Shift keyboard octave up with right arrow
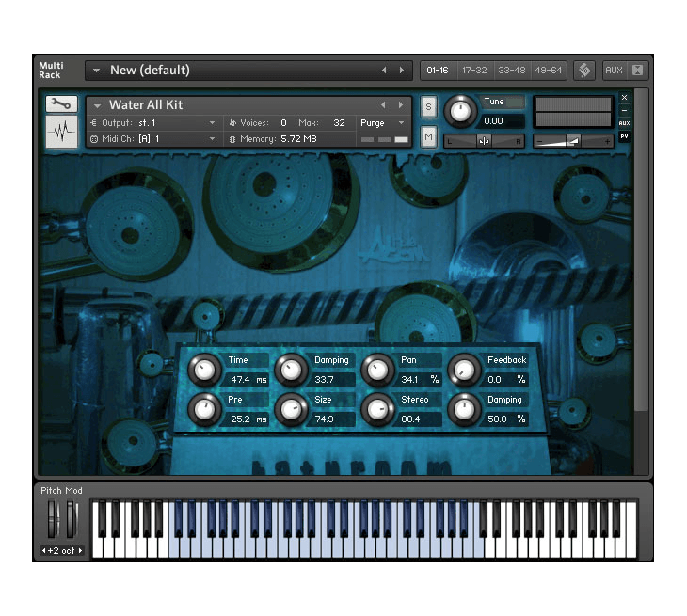Screen dimensions: 687x616 tap(81, 551)
